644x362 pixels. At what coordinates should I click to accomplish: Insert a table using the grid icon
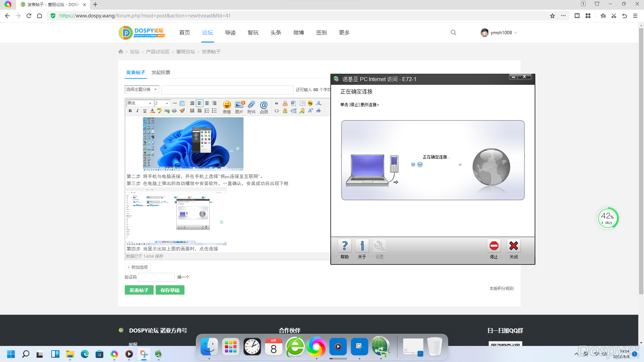pyautogui.click(x=182, y=103)
